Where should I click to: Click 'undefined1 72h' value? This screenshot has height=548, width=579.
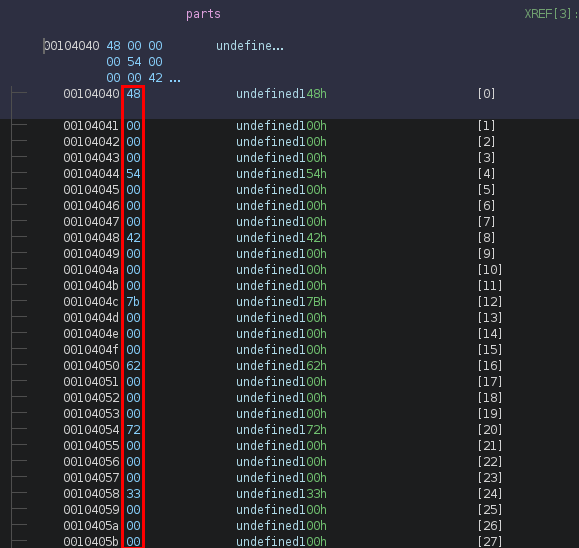coord(281,430)
